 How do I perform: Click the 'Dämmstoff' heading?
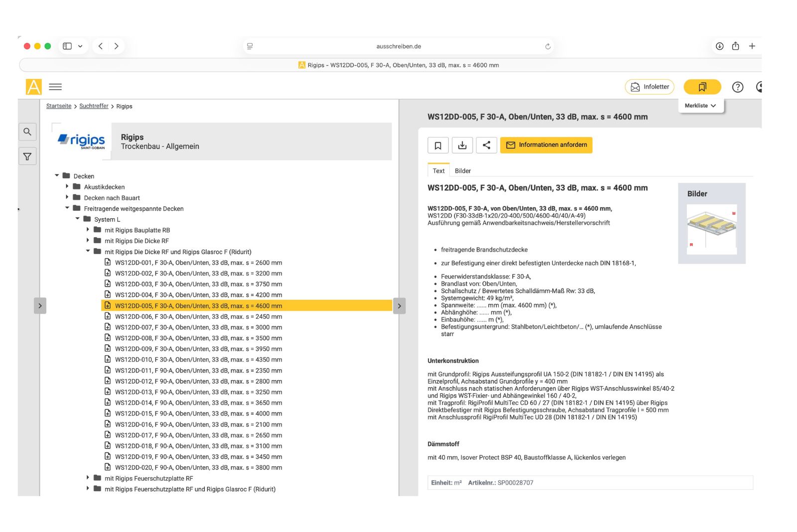click(443, 444)
